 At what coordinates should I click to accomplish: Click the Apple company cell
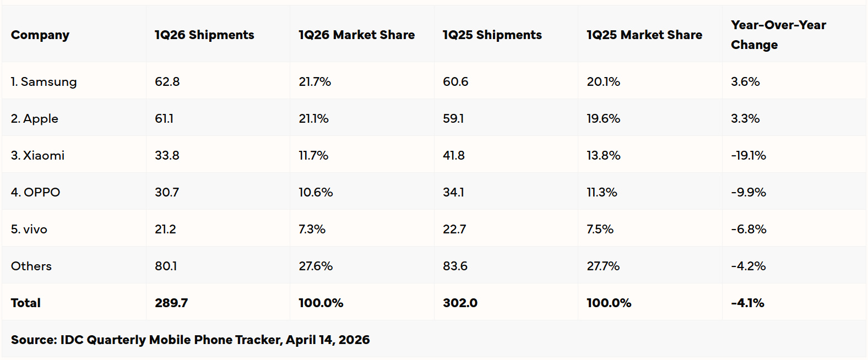35,119
